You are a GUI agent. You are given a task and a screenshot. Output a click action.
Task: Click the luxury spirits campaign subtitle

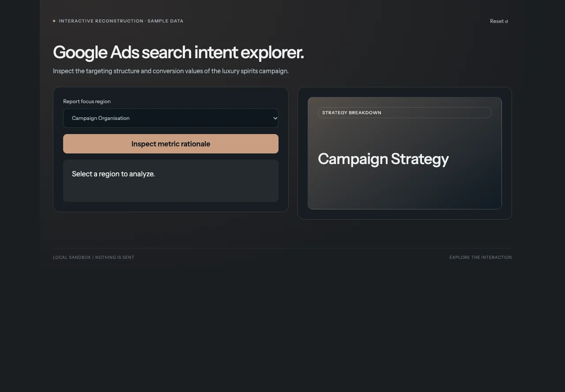pyautogui.click(x=171, y=71)
